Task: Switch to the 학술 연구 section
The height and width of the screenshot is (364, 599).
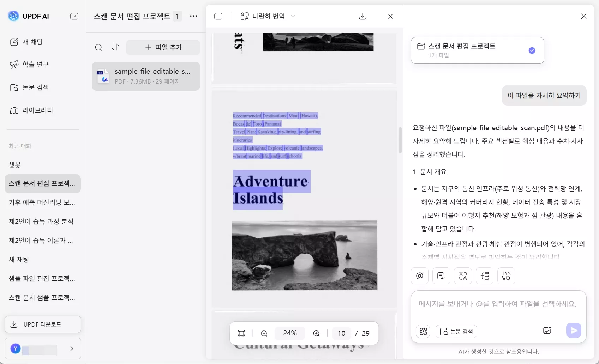Action: [x=37, y=64]
